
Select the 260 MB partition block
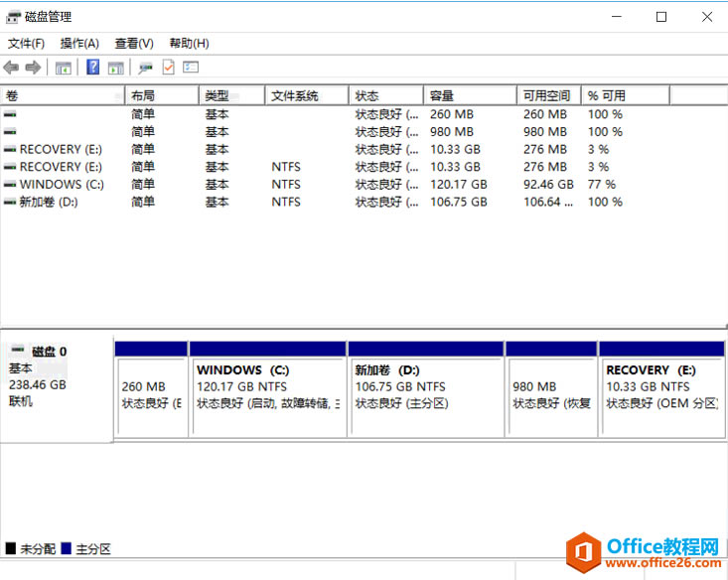tap(151, 389)
